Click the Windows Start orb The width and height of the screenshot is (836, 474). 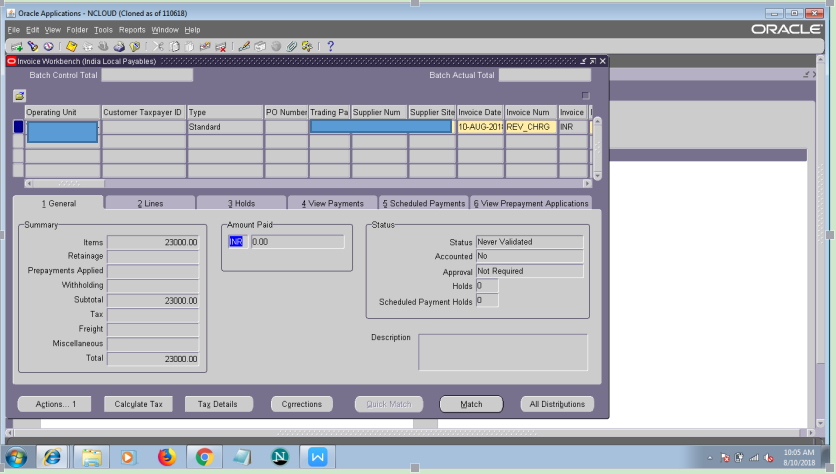click(17, 457)
